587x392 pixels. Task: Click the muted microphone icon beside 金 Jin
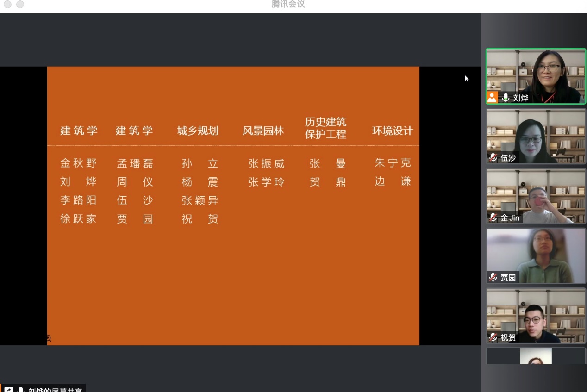pyautogui.click(x=493, y=218)
